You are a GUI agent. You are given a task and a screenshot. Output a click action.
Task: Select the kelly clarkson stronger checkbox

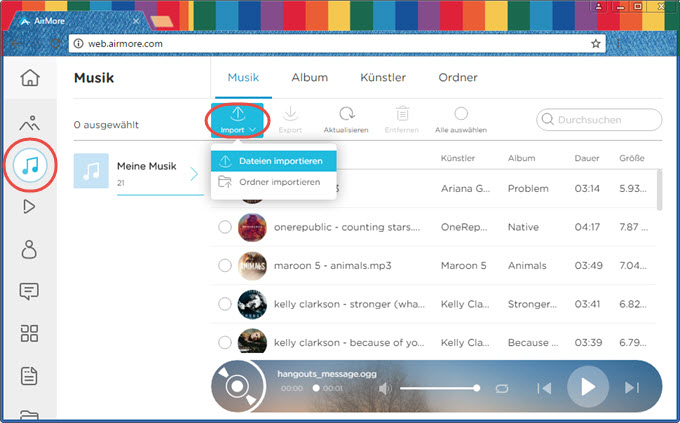click(225, 304)
